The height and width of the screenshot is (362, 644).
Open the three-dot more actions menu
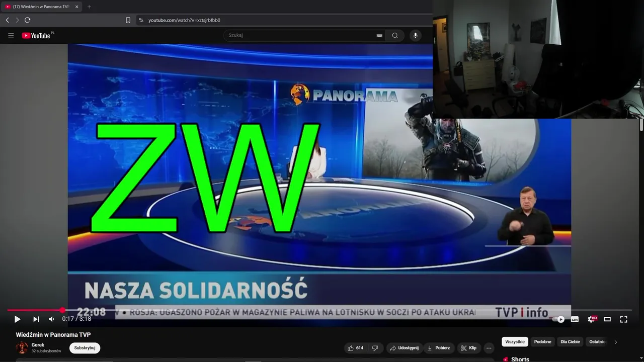pyautogui.click(x=489, y=348)
